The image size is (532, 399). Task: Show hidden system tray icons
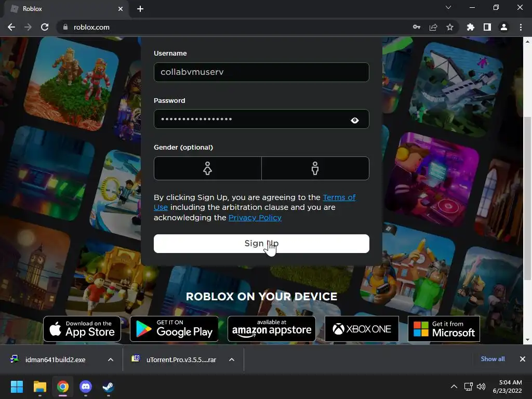(x=454, y=387)
